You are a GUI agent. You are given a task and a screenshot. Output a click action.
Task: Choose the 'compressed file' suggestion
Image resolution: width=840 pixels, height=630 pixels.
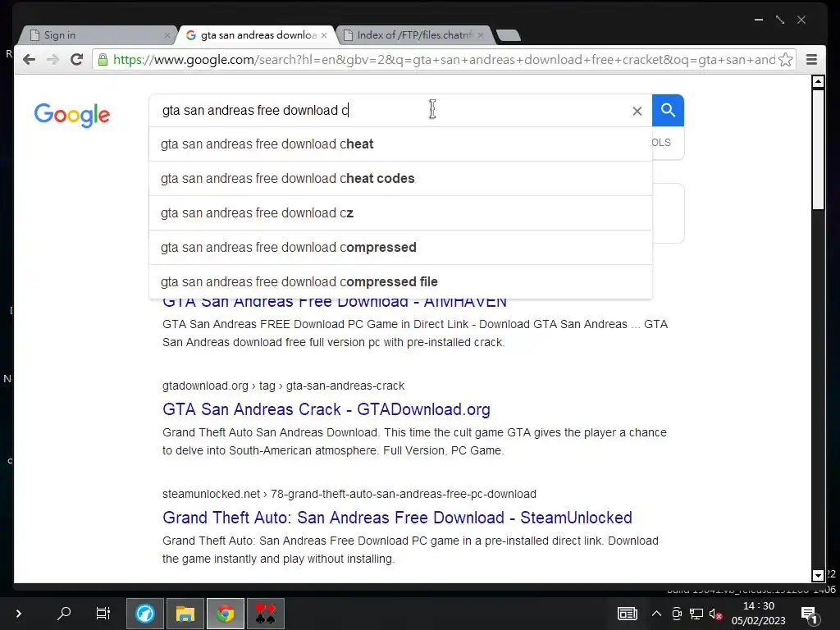tap(400, 282)
